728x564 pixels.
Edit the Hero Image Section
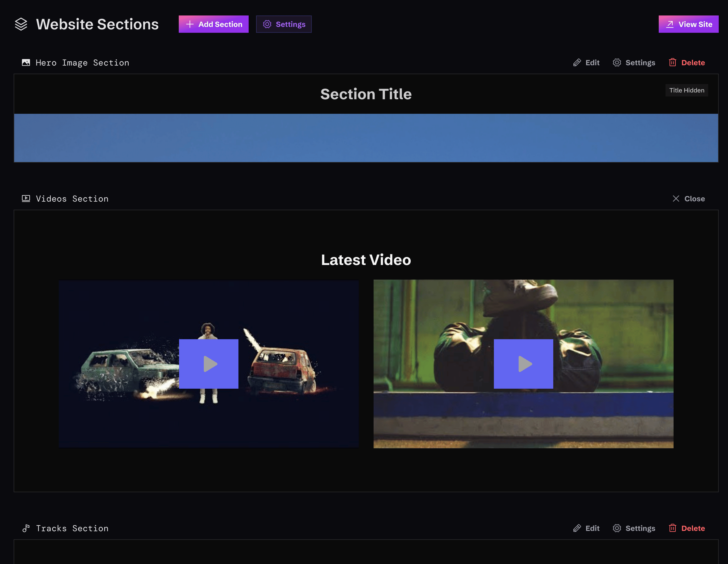(586, 63)
